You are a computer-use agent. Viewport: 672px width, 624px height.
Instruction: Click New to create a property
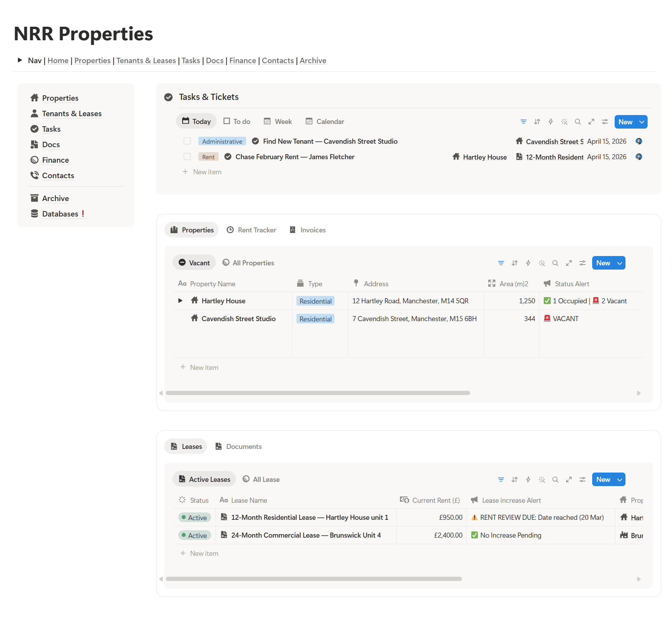(603, 263)
